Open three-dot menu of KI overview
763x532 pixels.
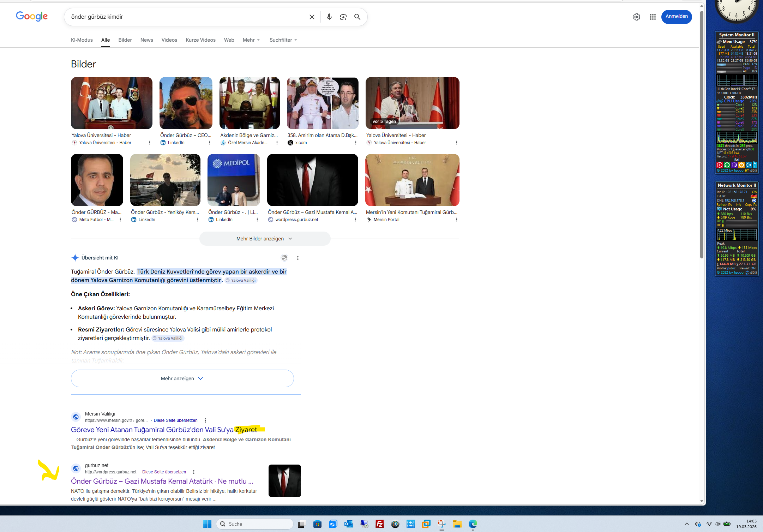[298, 258]
